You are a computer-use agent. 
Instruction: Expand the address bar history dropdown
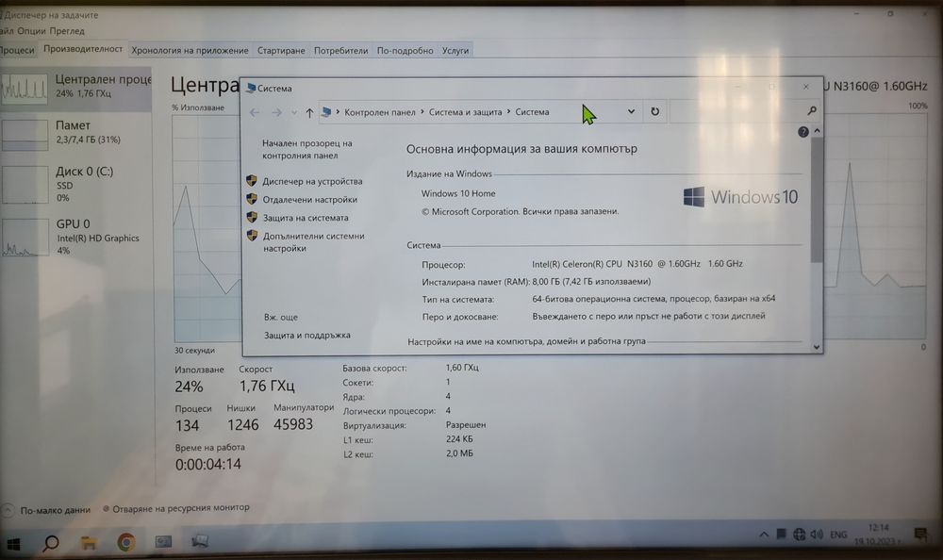coord(631,111)
